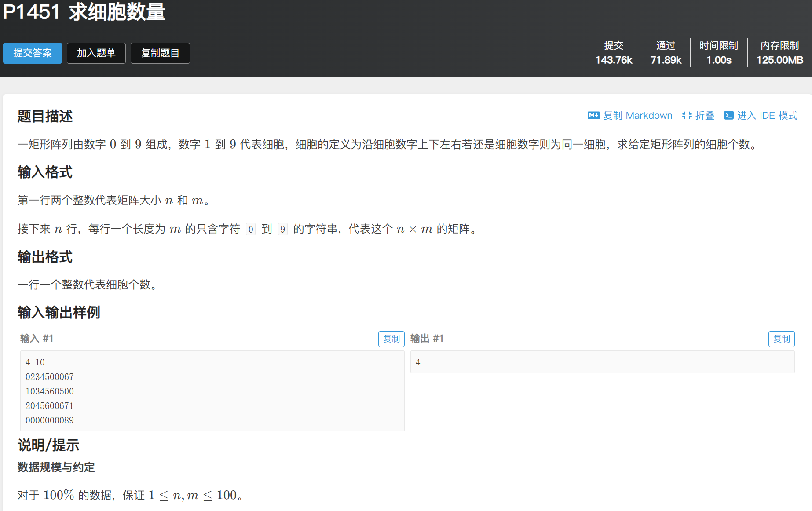Click the 题目描述 heading
Viewport: 812px width, 511px height.
click(45, 116)
